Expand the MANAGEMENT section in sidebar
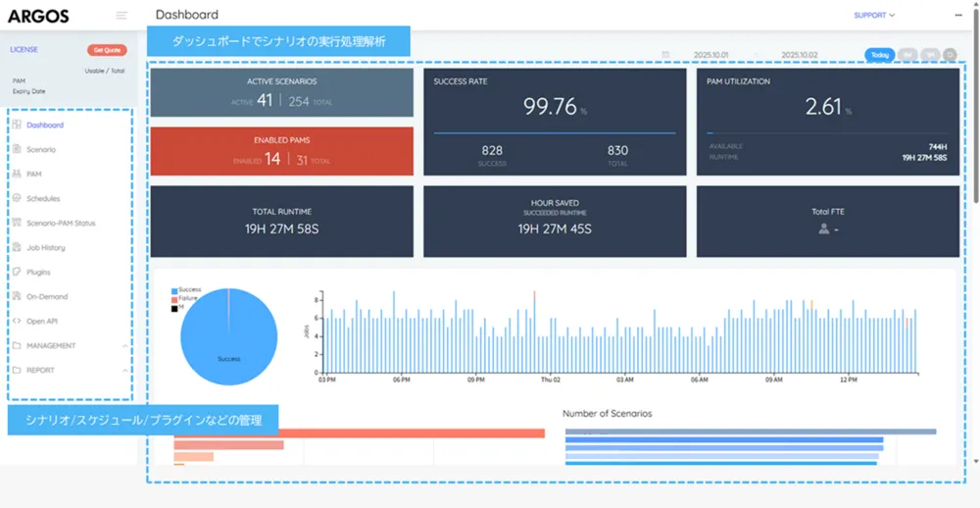980x508 pixels. [x=51, y=346]
